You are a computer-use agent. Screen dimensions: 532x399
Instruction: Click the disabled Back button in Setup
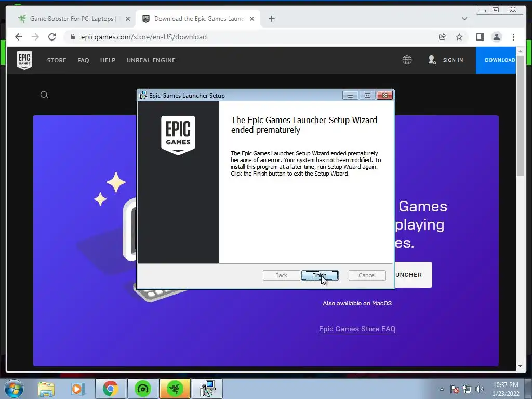coord(281,275)
